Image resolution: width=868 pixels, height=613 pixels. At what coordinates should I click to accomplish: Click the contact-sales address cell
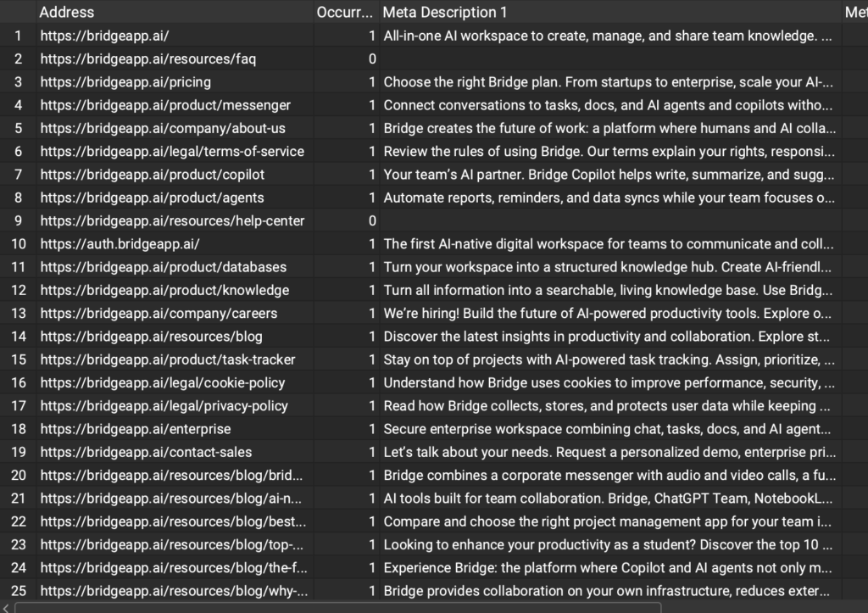click(146, 452)
